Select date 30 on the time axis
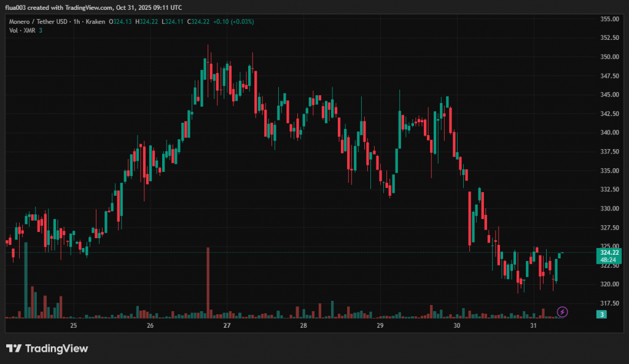629x364 pixels. pyautogui.click(x=456, y=325)
